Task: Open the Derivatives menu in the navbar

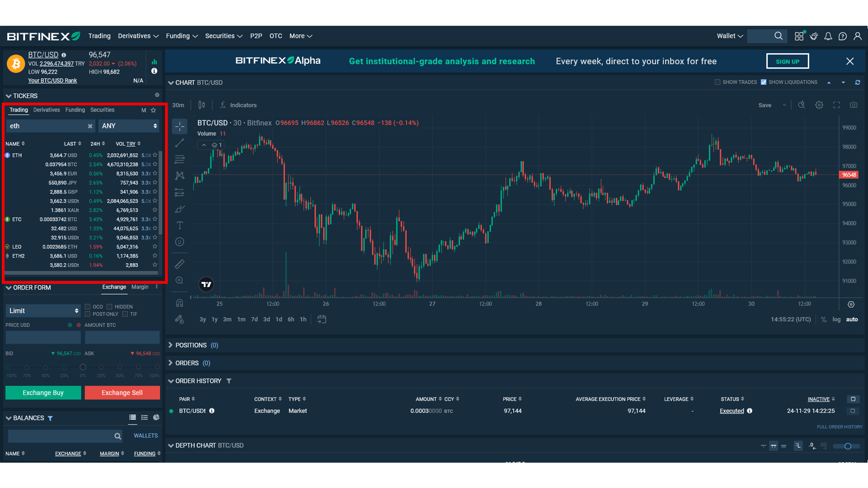Action: click(135, 36)
